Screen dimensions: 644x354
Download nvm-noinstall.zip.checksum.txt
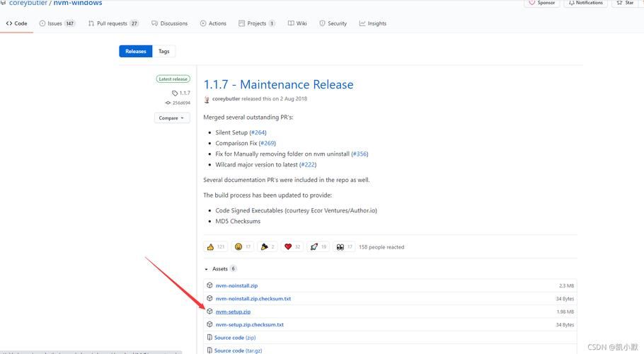(x=253, y=299)
